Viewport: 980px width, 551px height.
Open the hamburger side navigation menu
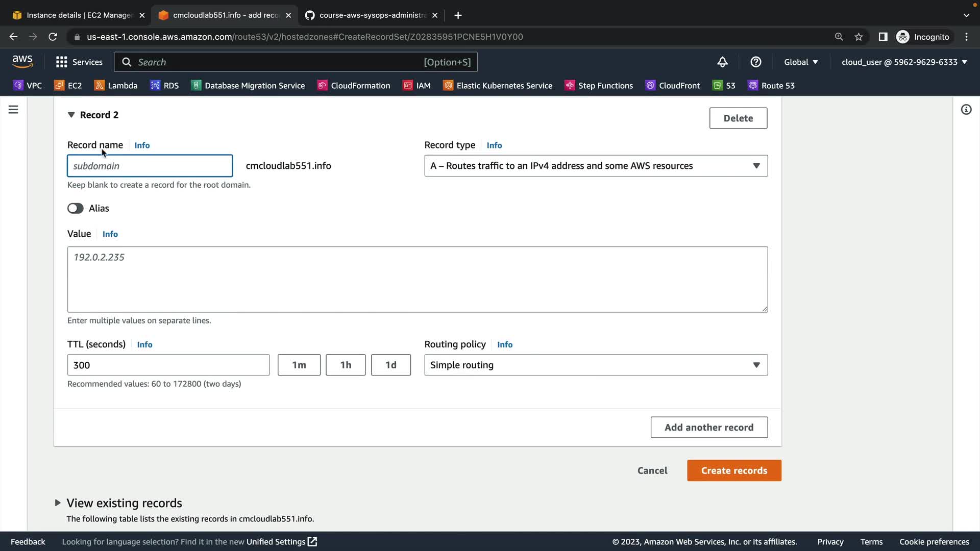pyautogui.click(x=13, y=110)
